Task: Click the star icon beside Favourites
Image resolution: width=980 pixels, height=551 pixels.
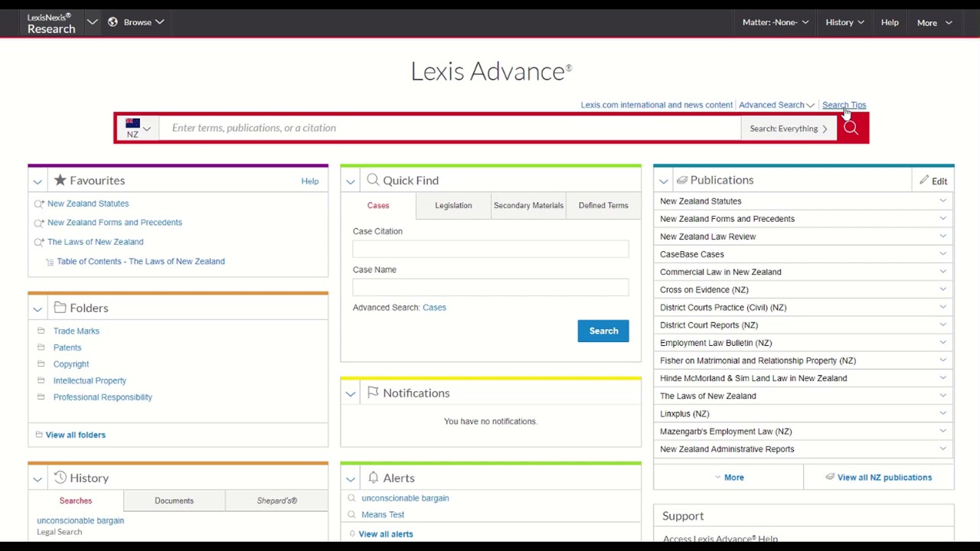Action: (60, 180)
